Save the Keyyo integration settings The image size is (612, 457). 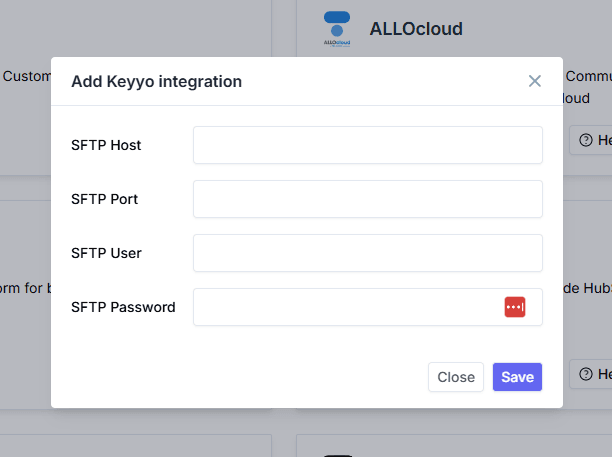(517, 377)
